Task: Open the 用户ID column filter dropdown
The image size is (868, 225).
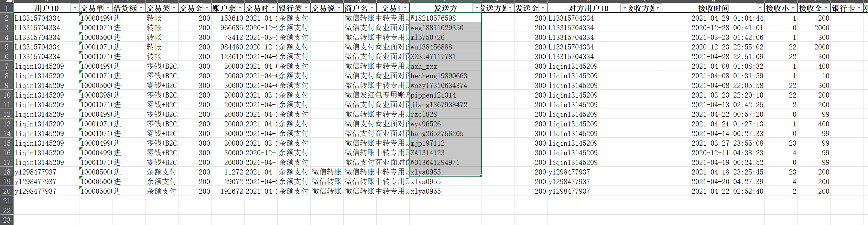Action: coord(75,8)
